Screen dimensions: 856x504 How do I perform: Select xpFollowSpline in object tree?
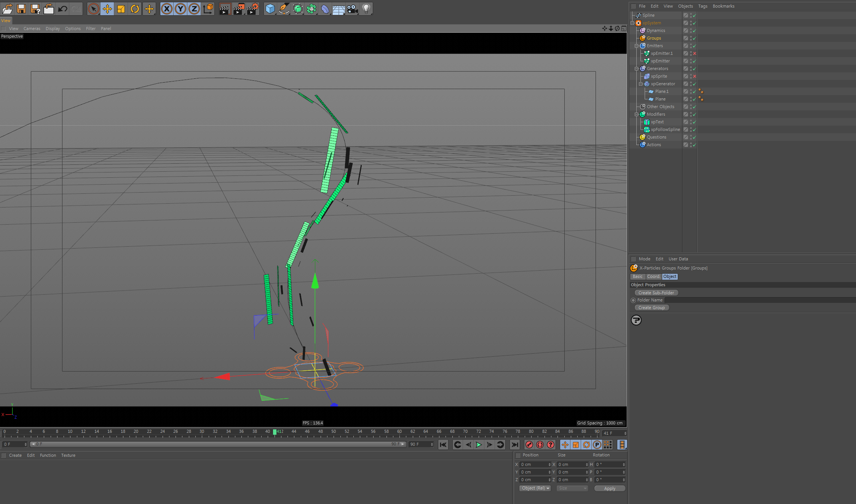tap(665, 129)
